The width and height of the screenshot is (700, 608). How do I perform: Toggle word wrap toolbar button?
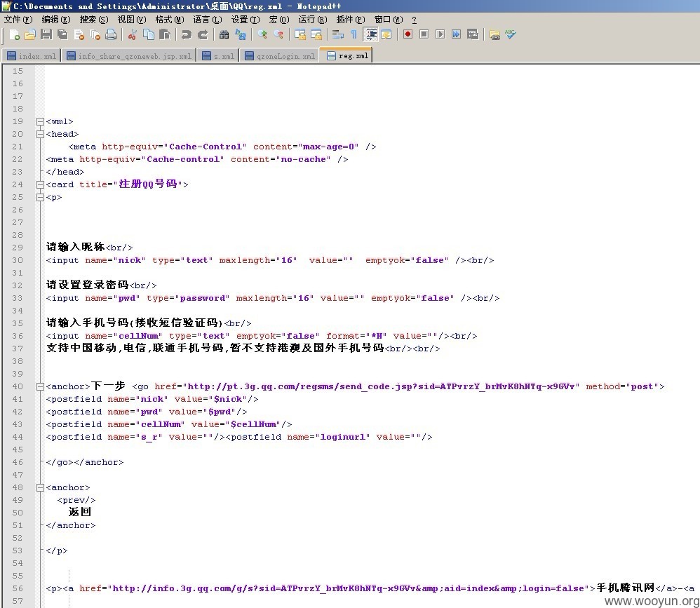[338, 35]
